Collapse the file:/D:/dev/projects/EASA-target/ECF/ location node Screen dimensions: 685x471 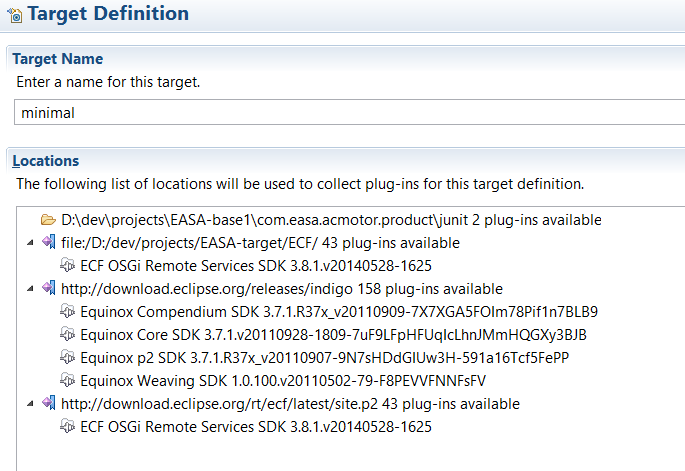(34, 243)
